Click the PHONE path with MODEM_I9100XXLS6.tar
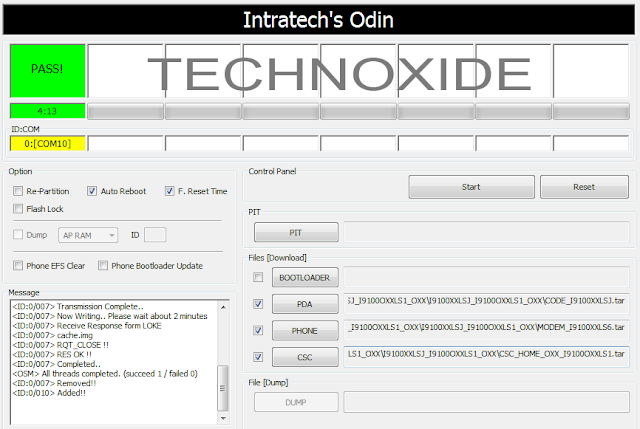Screen dimensions: 640x429 pos(487,330)
